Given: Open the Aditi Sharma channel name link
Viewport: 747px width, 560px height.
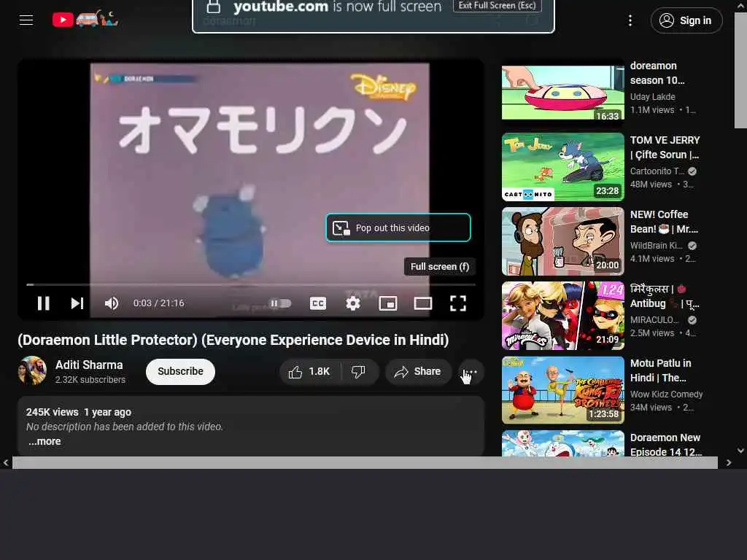Looking at the screenshot, I should click(89, 365).
